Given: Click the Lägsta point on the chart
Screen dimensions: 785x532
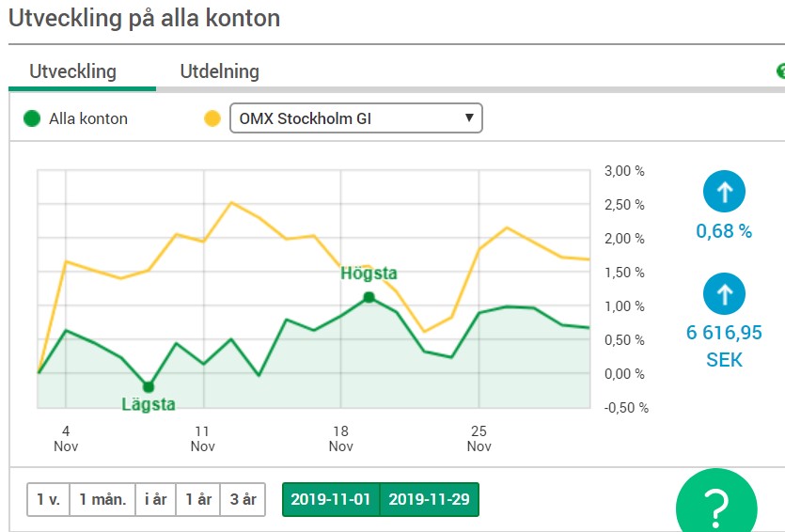Looking at the screenshot, I should (x=148, y=386).
